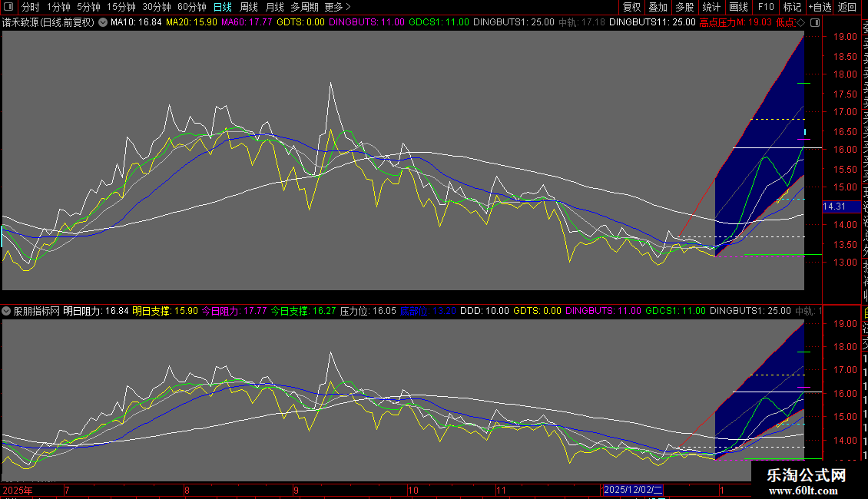Click month 9 on the time axis

click(297, 490)
